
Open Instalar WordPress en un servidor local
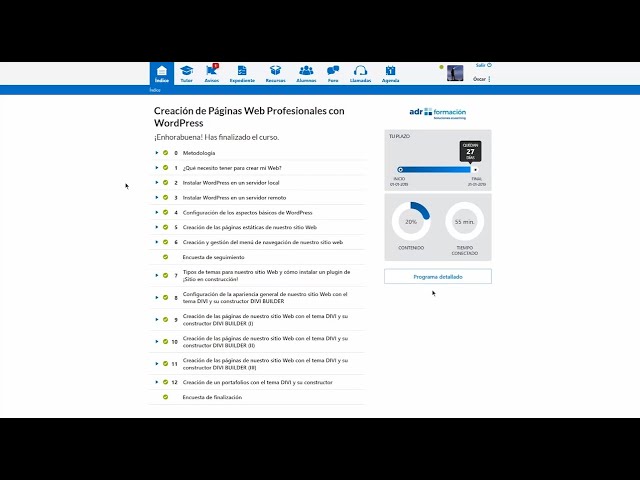coord(231,183)
